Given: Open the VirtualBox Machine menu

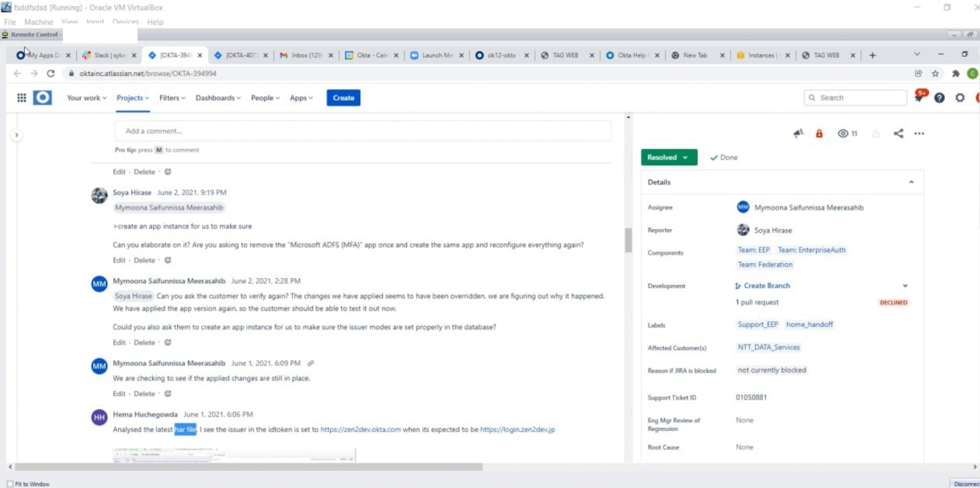Looking at the screenshot, I should click(39, 22).
